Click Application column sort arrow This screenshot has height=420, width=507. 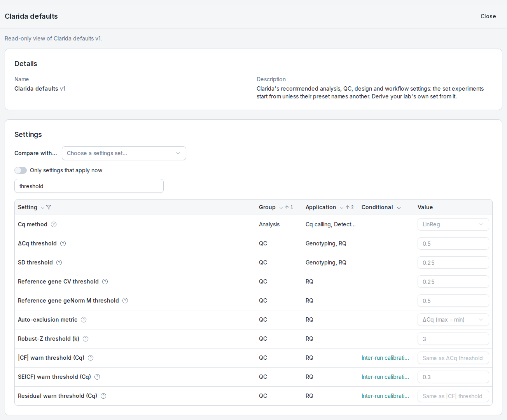pos(348,207)
